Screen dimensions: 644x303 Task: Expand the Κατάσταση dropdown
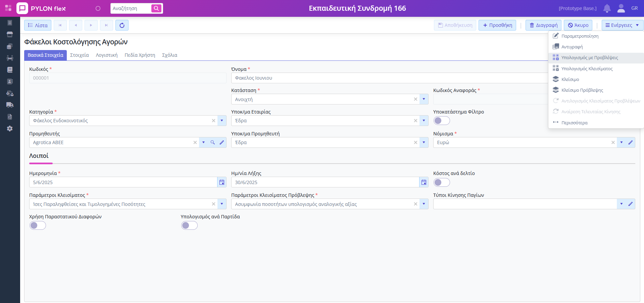(x=424, y=99)
